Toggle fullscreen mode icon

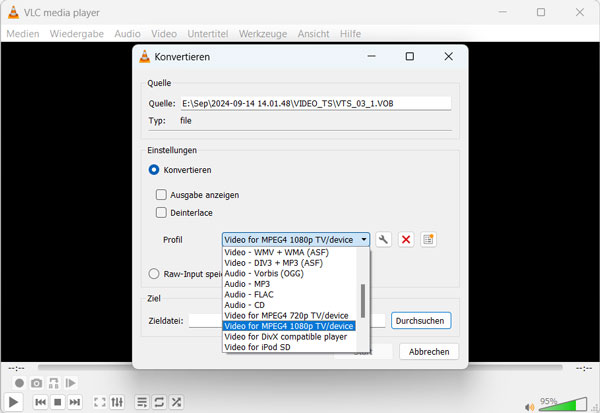(x=100, y=402)
